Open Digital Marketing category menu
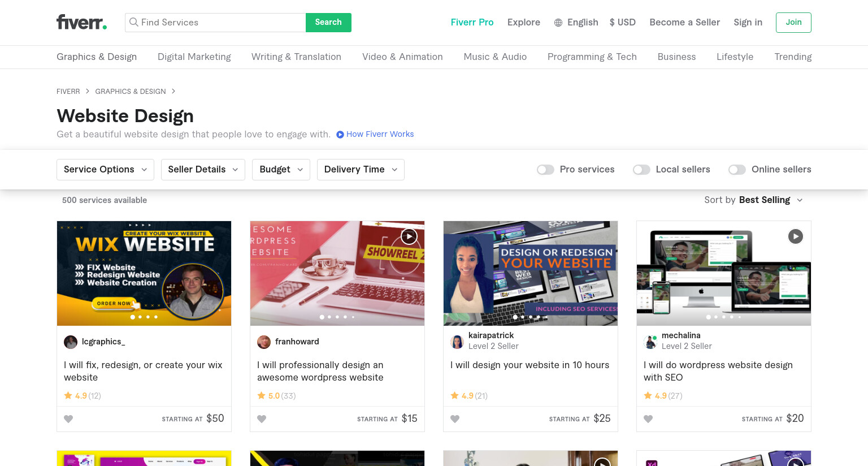The height and width of the screenshot is (466, 868). 194,57
